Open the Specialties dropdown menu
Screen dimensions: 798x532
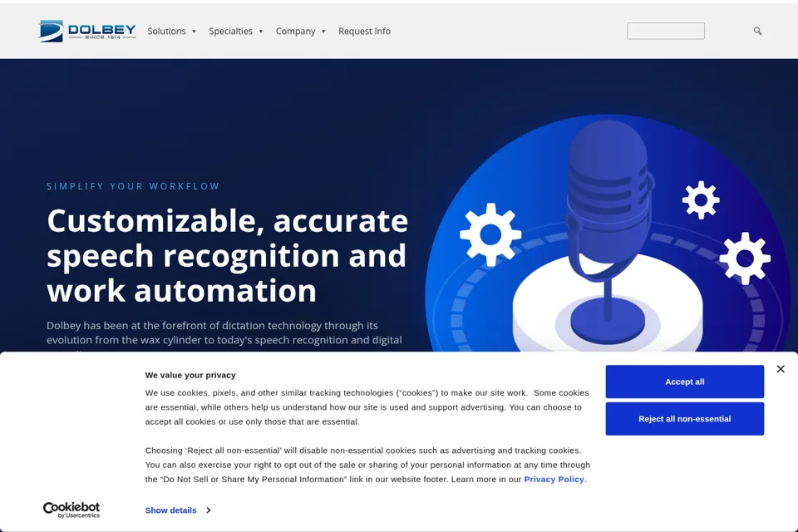click(x=235, y=31)
